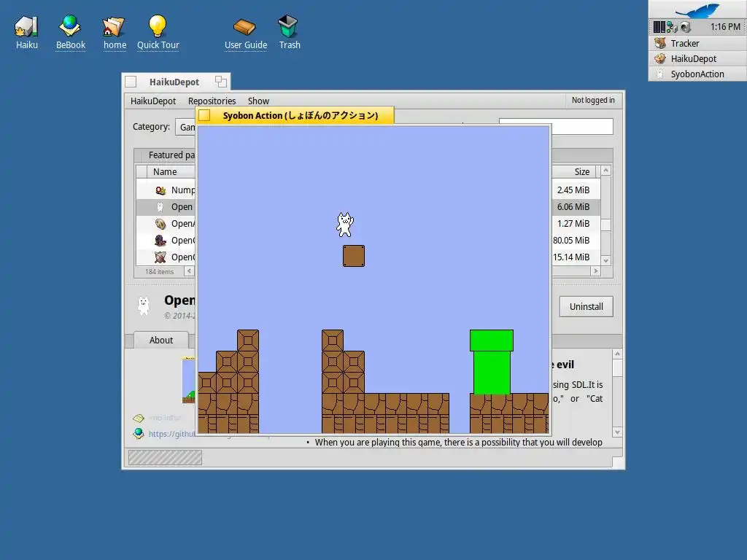Click the network status tray icon
747x560 pixels.
(x=672, y=27)
